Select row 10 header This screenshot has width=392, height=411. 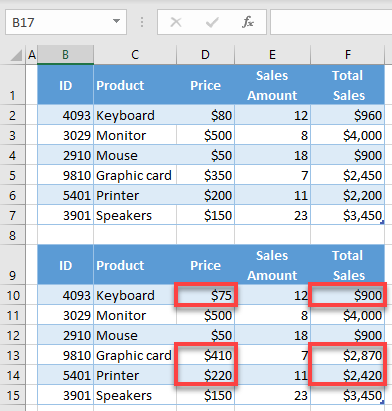pos(13,295)
